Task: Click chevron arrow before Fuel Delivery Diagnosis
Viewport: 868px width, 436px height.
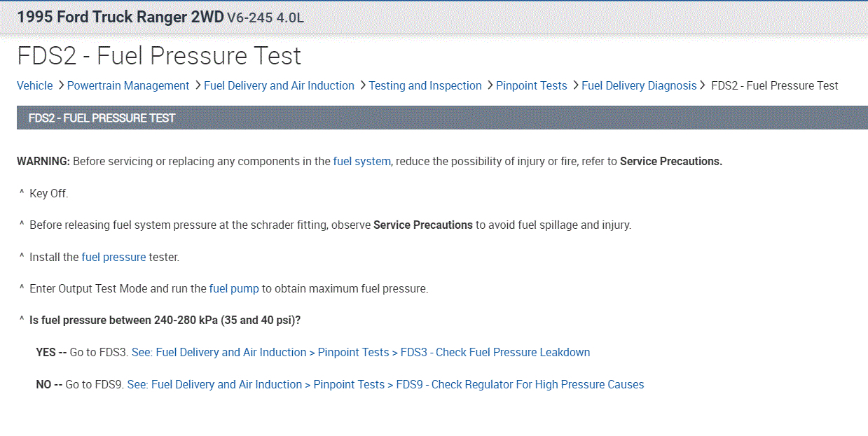Action: pos(576,85)
